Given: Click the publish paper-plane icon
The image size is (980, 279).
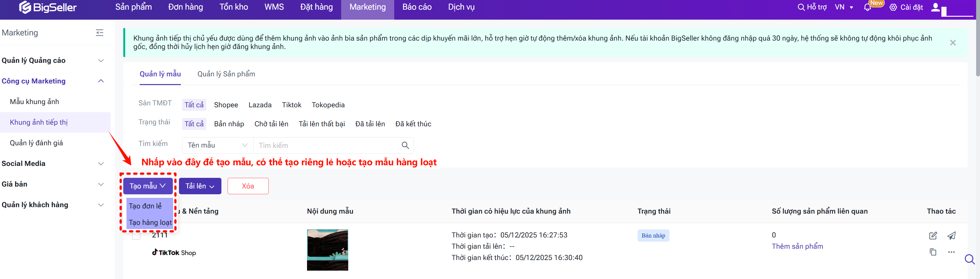Looking at the screenshot, I should [951, 236].
